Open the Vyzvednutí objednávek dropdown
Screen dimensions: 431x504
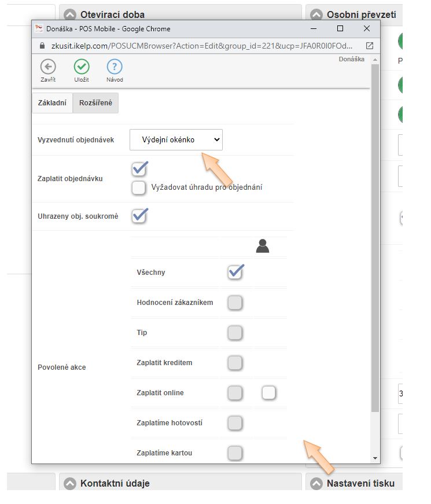click(x=176, y=139)
